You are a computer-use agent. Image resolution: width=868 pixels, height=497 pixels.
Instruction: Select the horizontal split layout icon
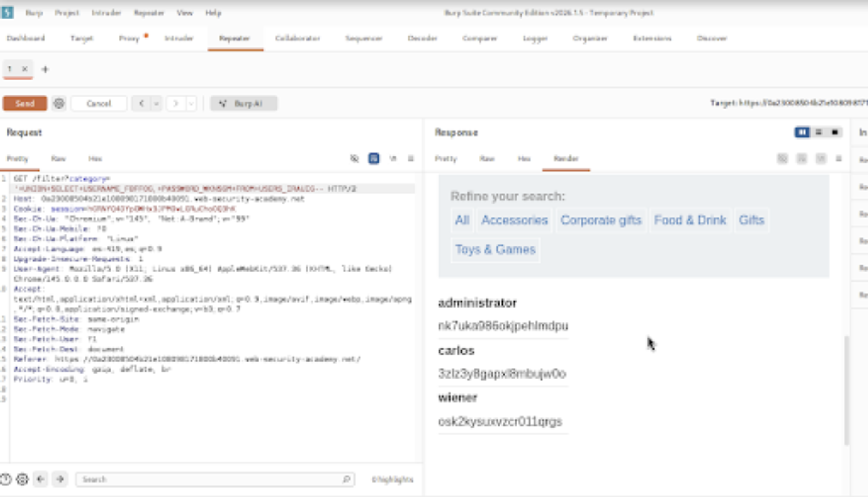[818, 132]
